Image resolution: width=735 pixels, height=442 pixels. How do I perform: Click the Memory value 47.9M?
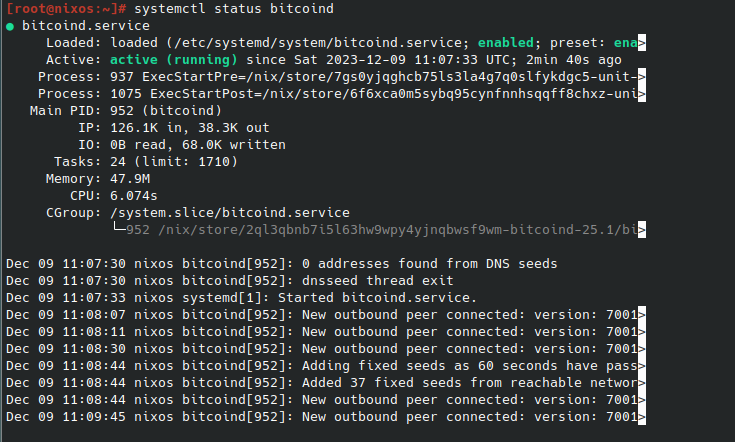(x=131, y=179)
